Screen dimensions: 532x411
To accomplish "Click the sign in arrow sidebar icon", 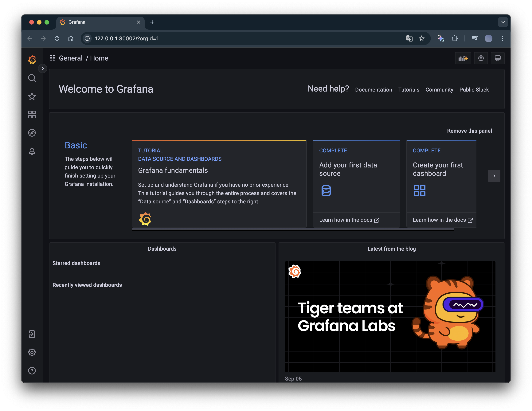I will [x=32, y=334].
